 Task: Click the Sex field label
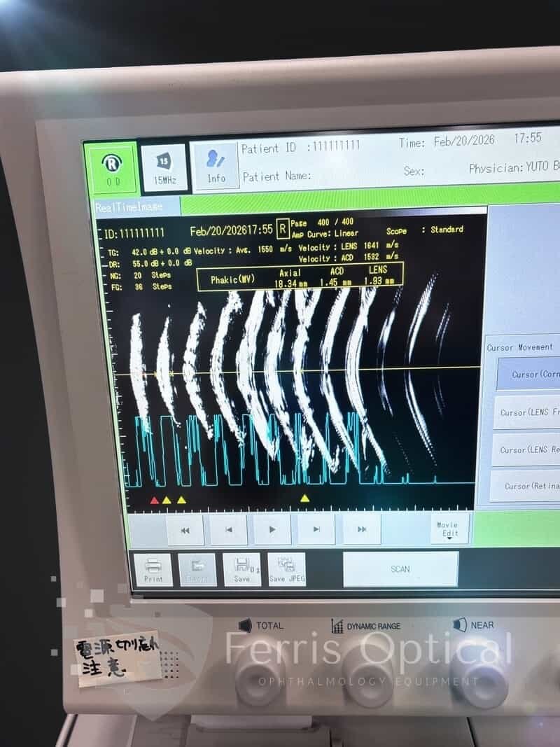coord(414,171)
